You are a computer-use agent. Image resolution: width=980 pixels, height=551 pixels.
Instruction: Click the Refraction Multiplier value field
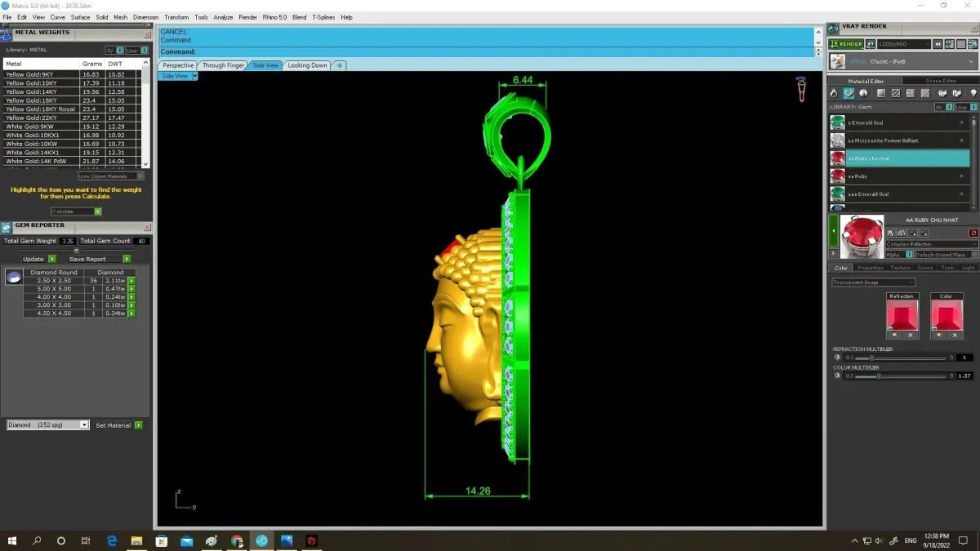966,358
